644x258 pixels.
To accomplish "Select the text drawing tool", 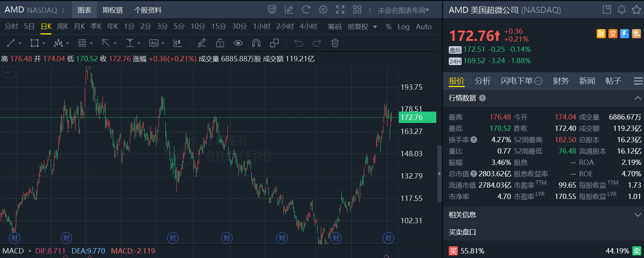I will [x=130, y=43].
